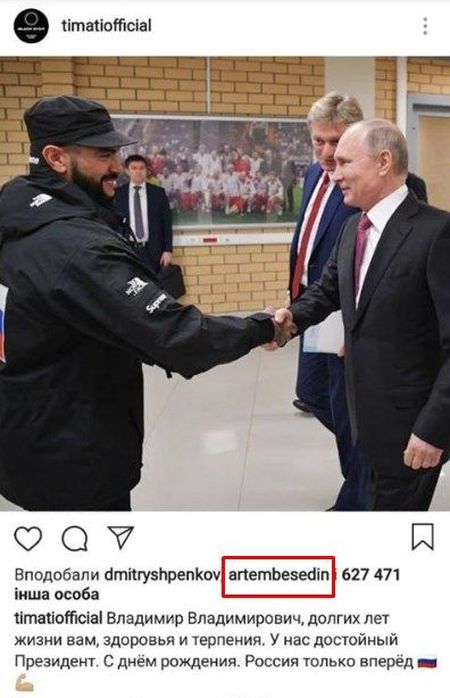The image size is (450, 698).
Task: Open the timatiofficial profile avatar
Action: click(x=31, y=26)
